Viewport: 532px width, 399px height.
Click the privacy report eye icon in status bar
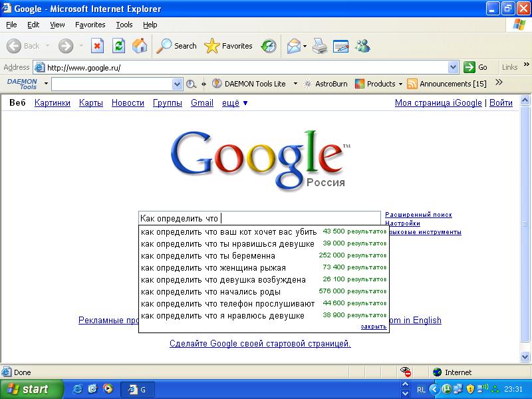(x=406, y=372)
